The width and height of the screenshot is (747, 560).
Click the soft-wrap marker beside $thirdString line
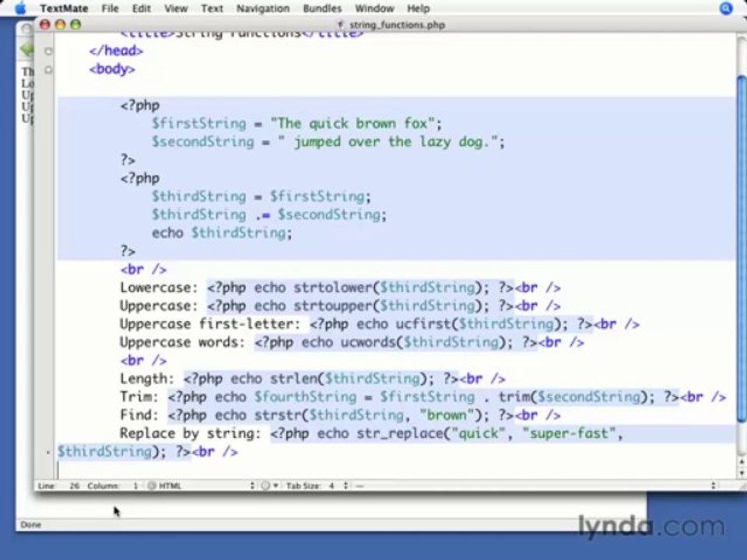click(x=48, y=452)
